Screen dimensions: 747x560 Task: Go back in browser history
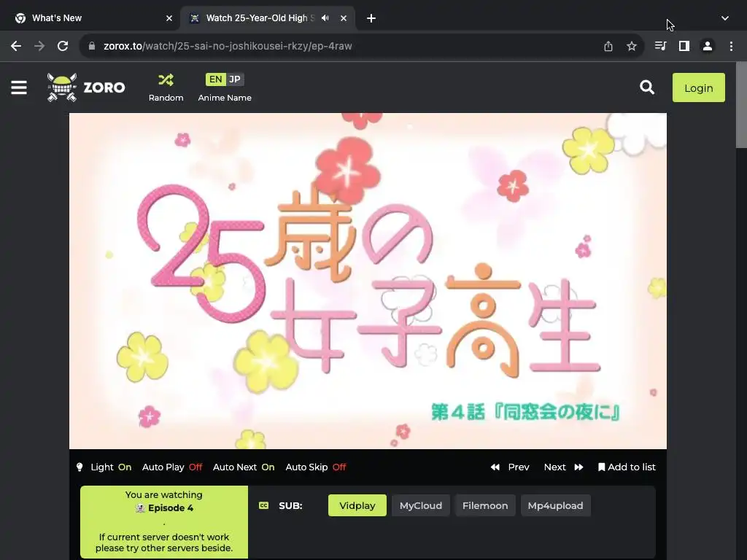[16, 46]
